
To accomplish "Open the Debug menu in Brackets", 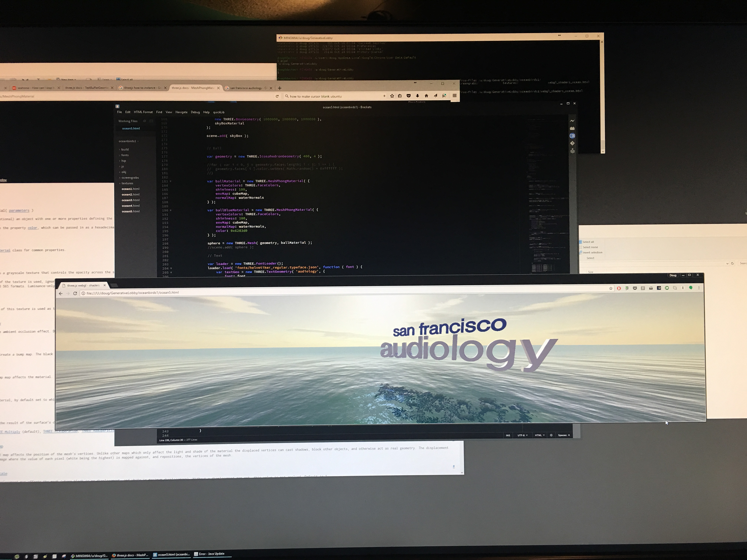I will (x=195, y=112).
